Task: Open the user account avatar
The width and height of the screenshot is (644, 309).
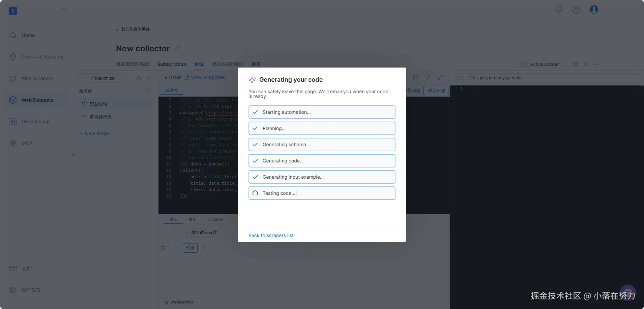Action: (594, 9)
